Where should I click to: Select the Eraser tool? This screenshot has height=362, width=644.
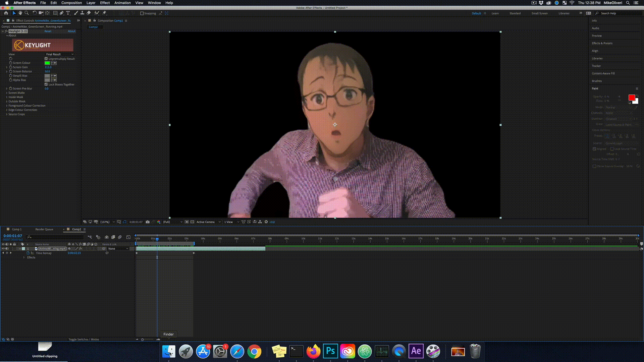point(89,13)
